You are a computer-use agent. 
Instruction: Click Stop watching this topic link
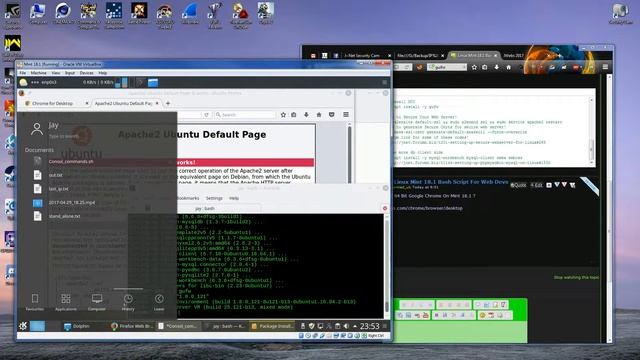coord(576,278)
